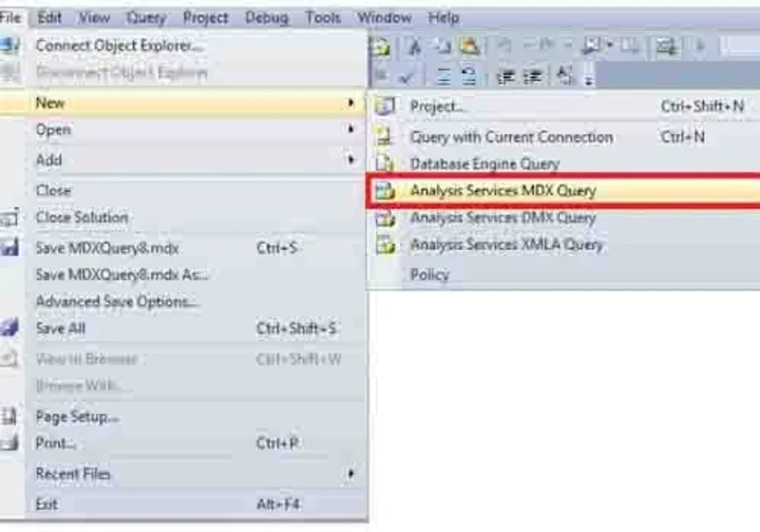
Task: Open the Query menu in menu bar
Action: pos(146,18)
